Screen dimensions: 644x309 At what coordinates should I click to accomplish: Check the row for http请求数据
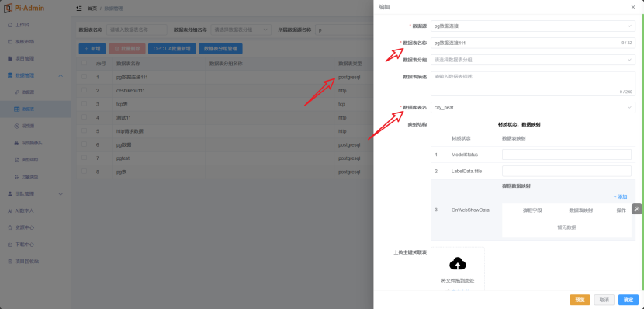tap(85, 131)
